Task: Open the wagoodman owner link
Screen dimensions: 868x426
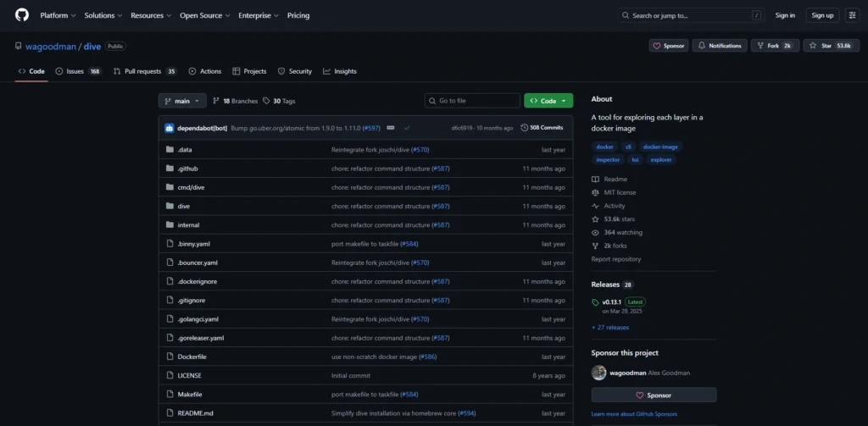Action: (x=50, y=47)
